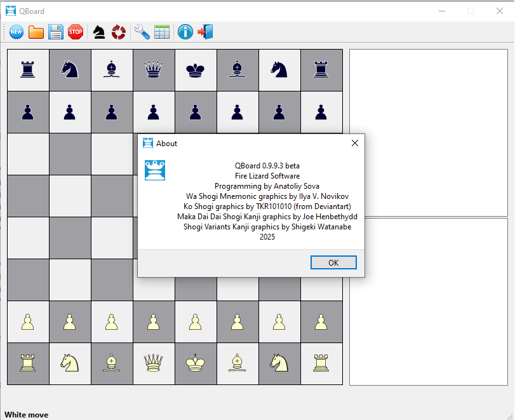Open About with blue info icon

tap(185, 32)
